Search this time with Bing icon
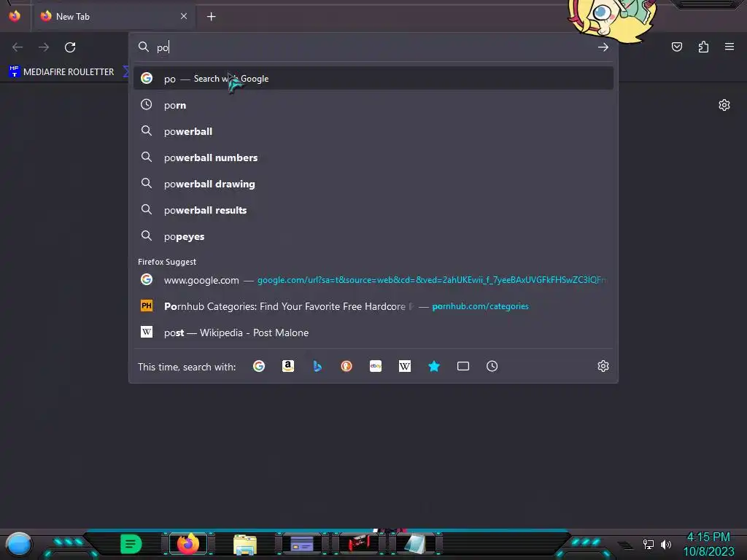 click(x=317, y=366)
